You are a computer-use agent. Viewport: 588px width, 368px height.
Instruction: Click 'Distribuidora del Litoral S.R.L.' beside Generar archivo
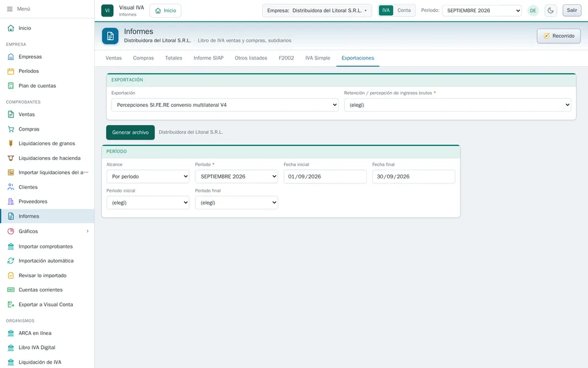pos(191,132)
